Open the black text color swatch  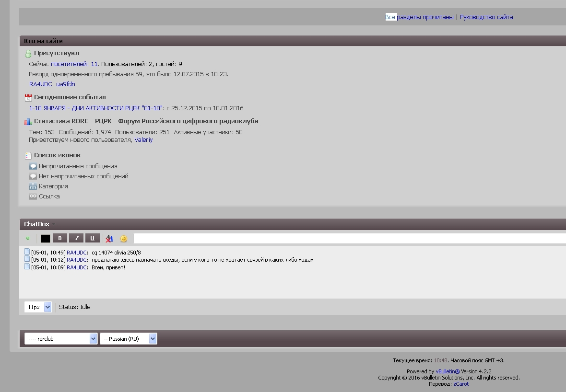pos(46,239)
